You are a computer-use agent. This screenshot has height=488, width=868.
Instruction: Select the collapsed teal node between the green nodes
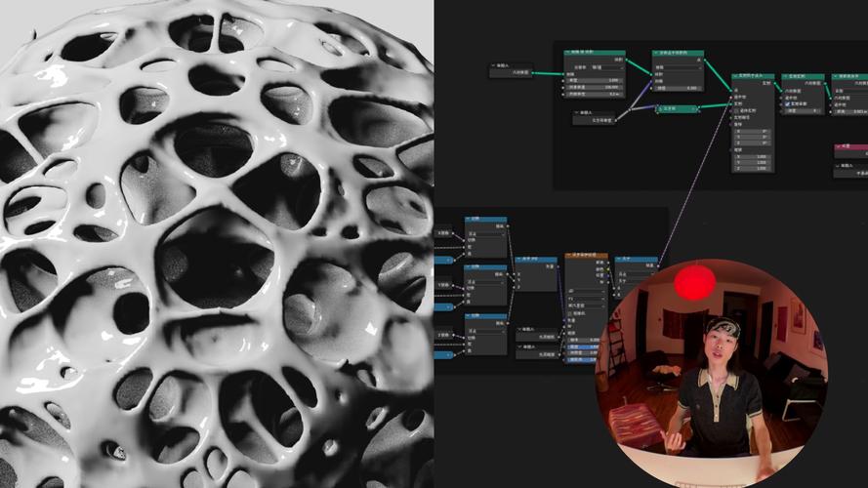(x=678, y=109)
